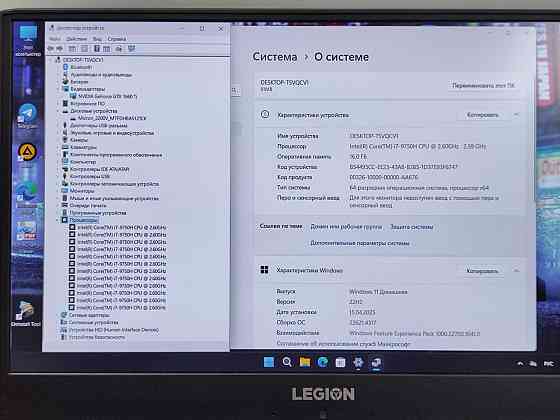Click the Windows 11 edition value
Viewport: 560px width, 420px height.
point(378,292)
